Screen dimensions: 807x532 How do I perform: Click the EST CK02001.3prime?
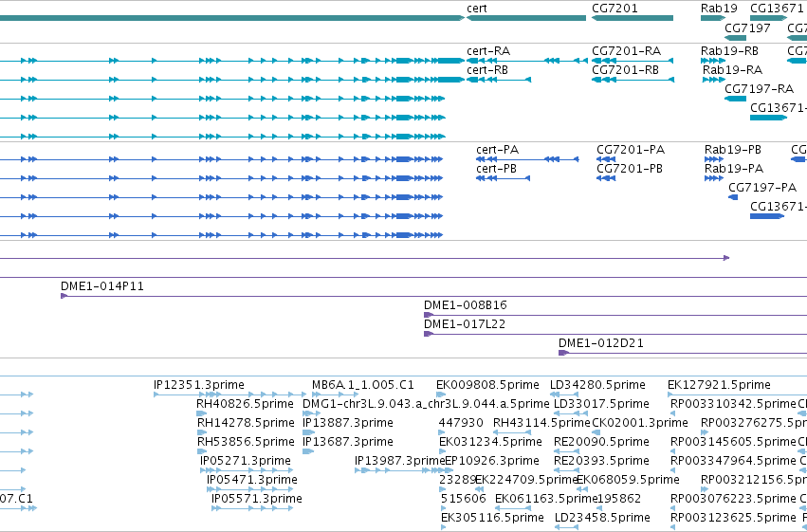[640, 424]
